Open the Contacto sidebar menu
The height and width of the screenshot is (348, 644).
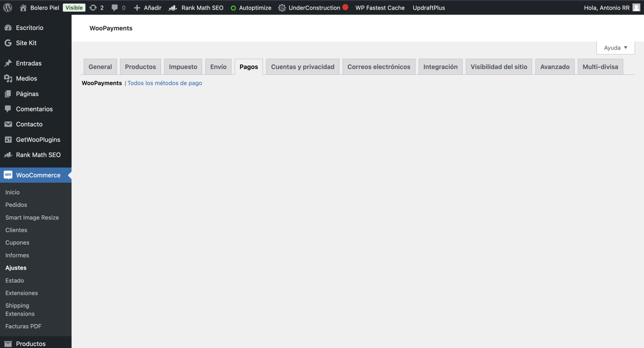[35, 124]
